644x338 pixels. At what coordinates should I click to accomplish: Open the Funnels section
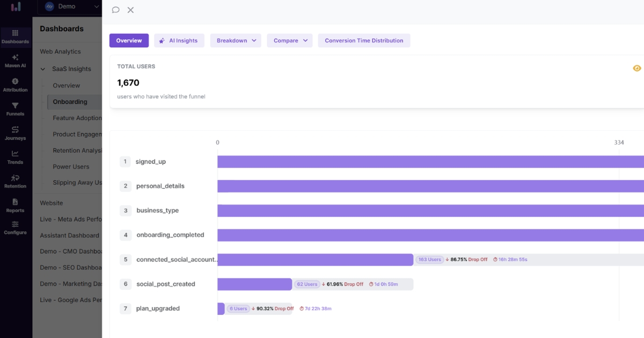(15, 109)
